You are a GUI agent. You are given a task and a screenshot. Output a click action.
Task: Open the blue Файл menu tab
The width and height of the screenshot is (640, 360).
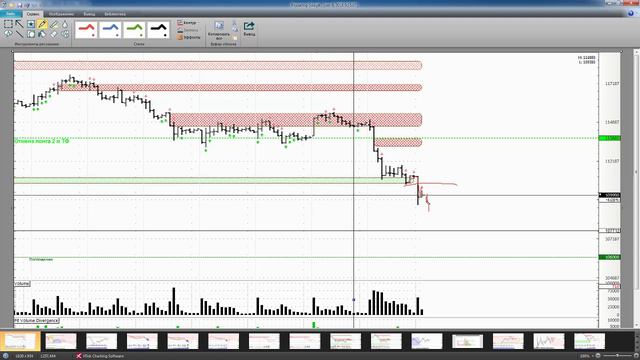click(11, 14)
